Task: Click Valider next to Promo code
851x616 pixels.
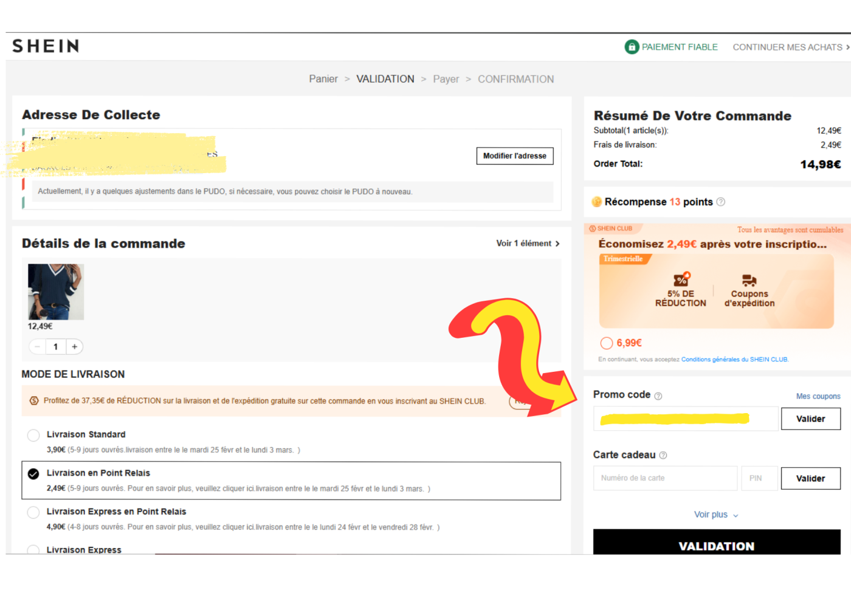Action: 811,419
